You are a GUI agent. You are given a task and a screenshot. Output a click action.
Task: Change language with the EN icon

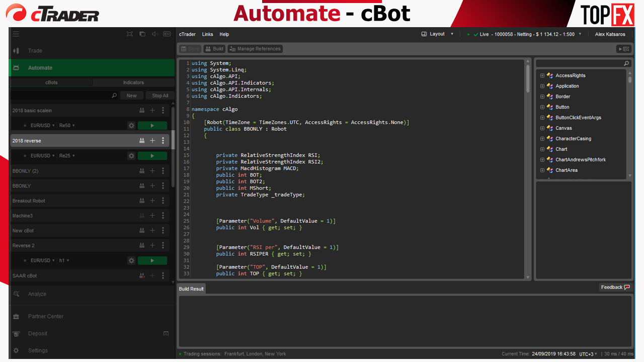point(167,34)
